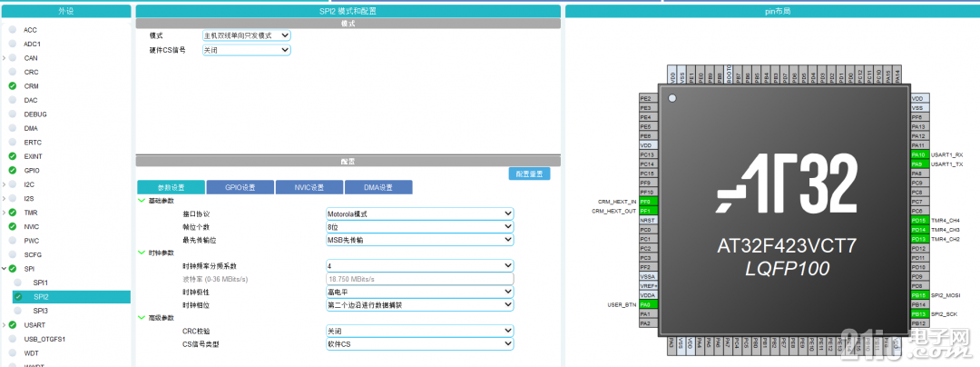Switch to the DMA设置 tab

click(x=378, y=187)
